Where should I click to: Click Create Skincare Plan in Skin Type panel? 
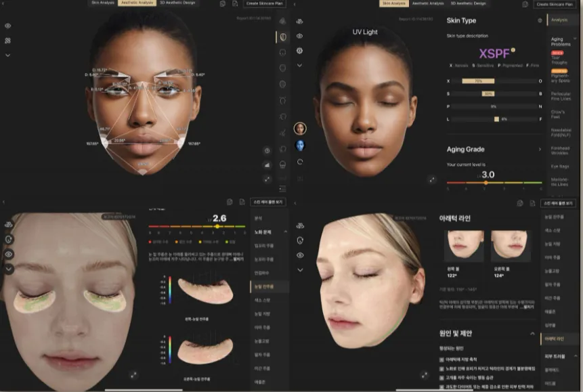tap(555, 4)
